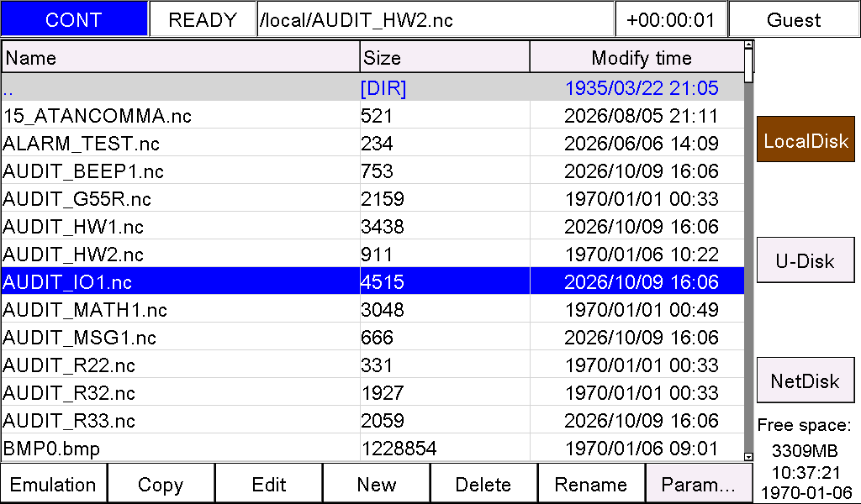The image size is (861, 504).
Task: Select AUDIT_R22.nc file
Action: click(372, 365)
